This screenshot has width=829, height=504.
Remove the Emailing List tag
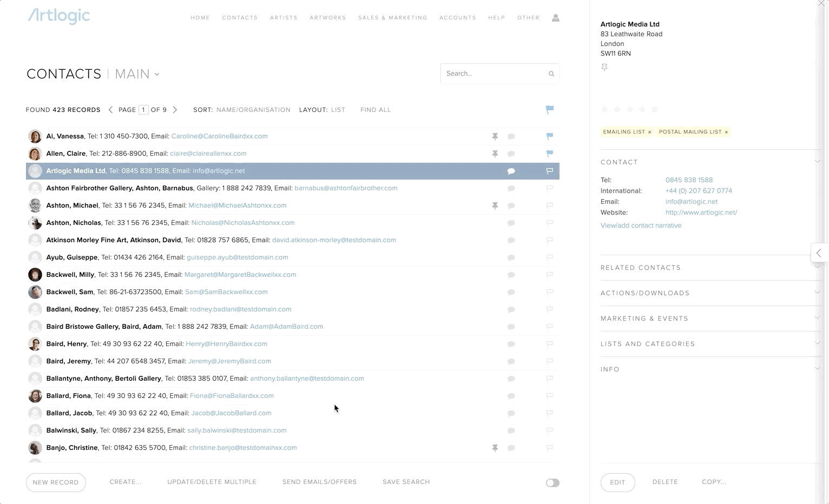(x=650, y=132)
